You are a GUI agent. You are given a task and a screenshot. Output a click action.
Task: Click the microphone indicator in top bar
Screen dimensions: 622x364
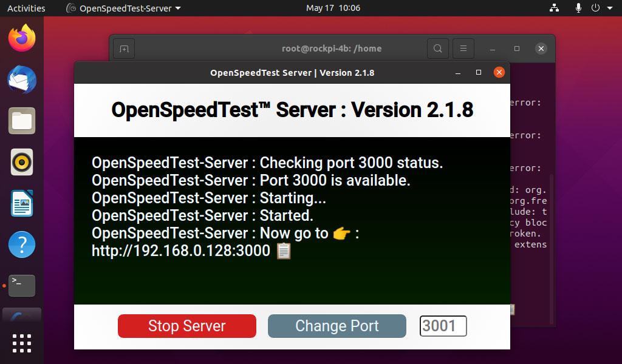578,8
